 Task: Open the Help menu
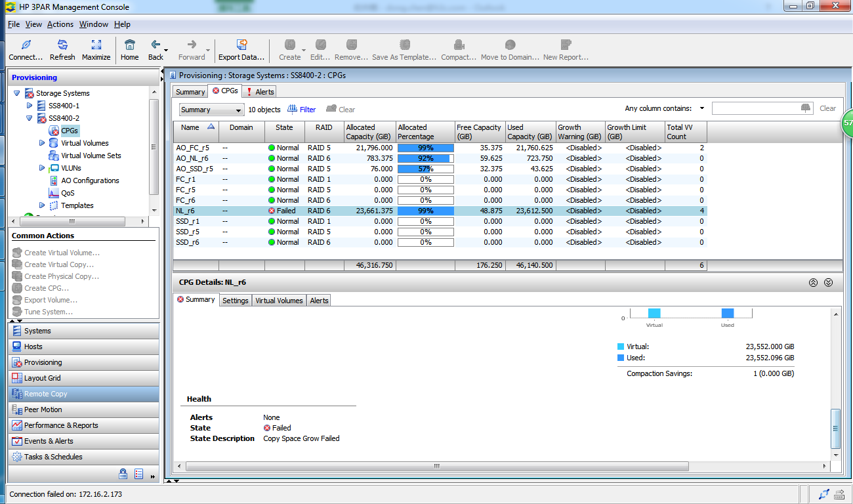tap(122, 24)
